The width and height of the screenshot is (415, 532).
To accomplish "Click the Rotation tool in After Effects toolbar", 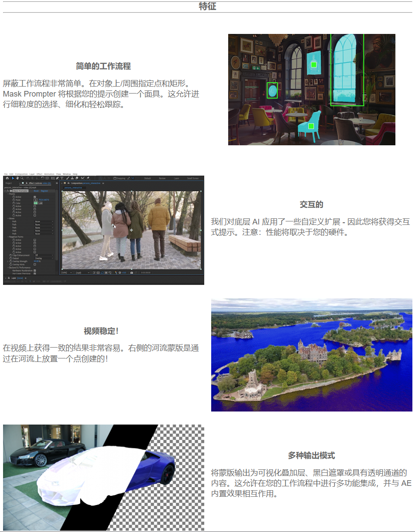I will coord(43,178).
